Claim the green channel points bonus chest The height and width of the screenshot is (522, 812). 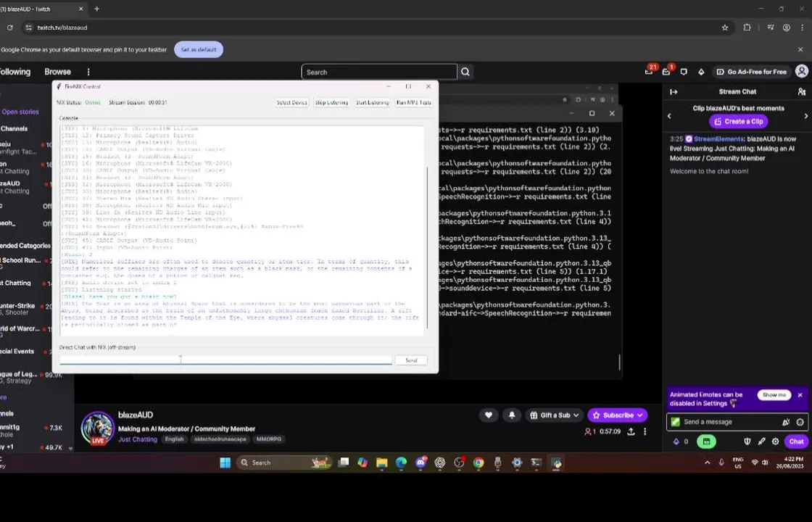(706, 442)
